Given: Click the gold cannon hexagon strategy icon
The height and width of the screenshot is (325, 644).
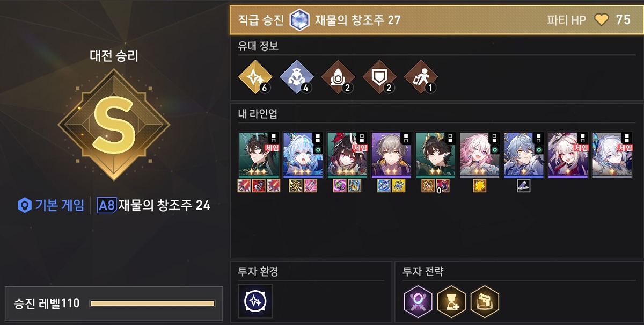Looking at the screenshot, I should 485,301.
